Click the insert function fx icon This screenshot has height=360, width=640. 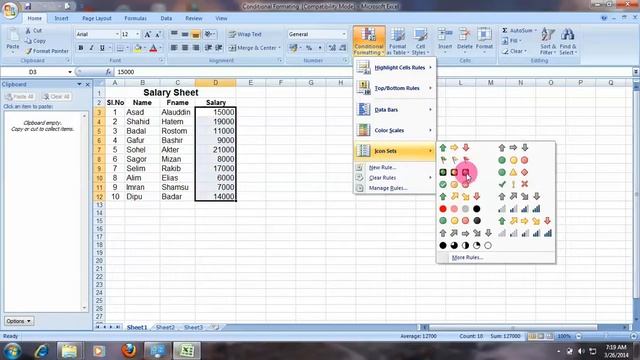[x=108, y=72]
